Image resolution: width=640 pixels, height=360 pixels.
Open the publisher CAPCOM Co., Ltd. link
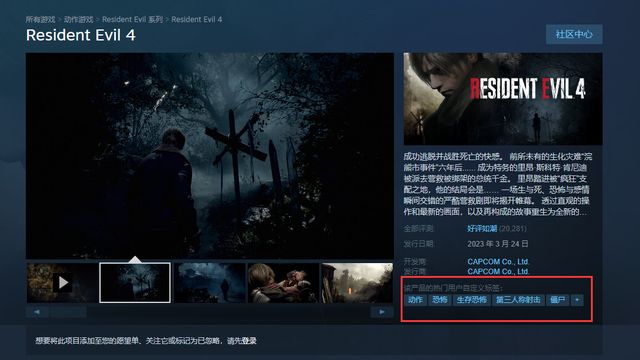[498, 271]
